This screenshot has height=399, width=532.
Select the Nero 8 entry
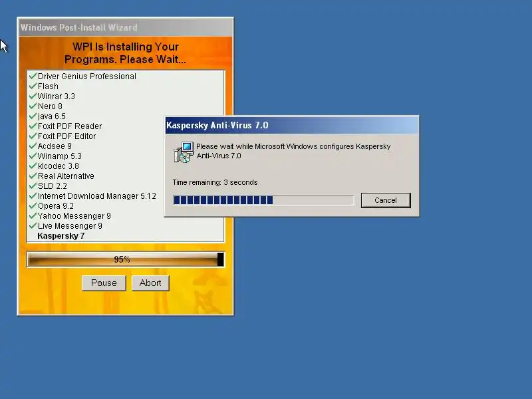(x=50, y=106)
